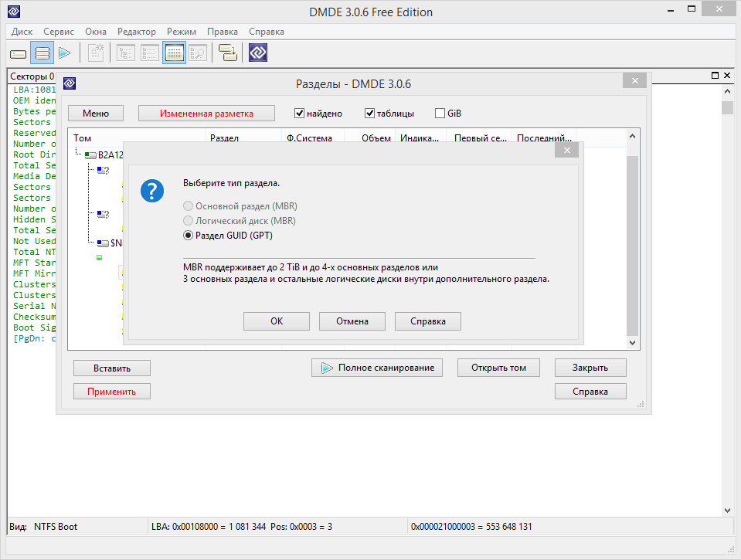Click 'OEM iden' line in sector view

pyautogui.click(x=34, y=100)
